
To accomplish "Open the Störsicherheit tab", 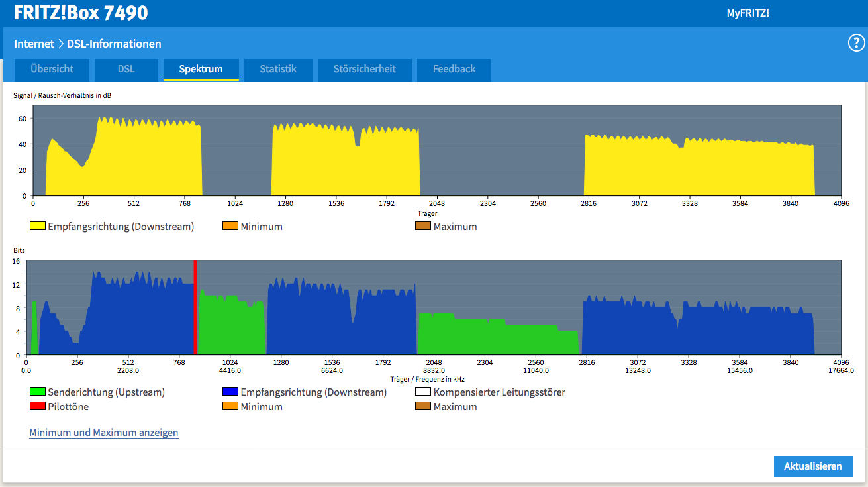I will (x=365, y=69).
